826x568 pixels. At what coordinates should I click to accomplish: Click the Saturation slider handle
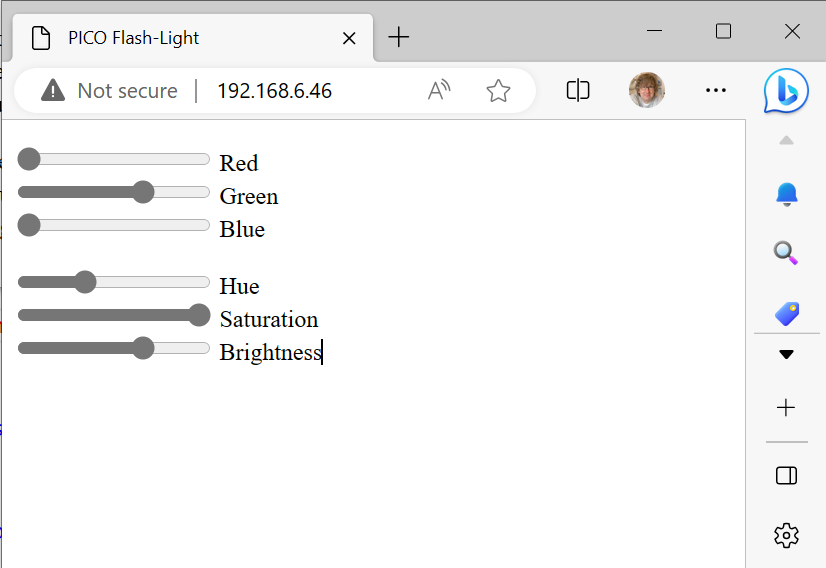click(199, 315)
